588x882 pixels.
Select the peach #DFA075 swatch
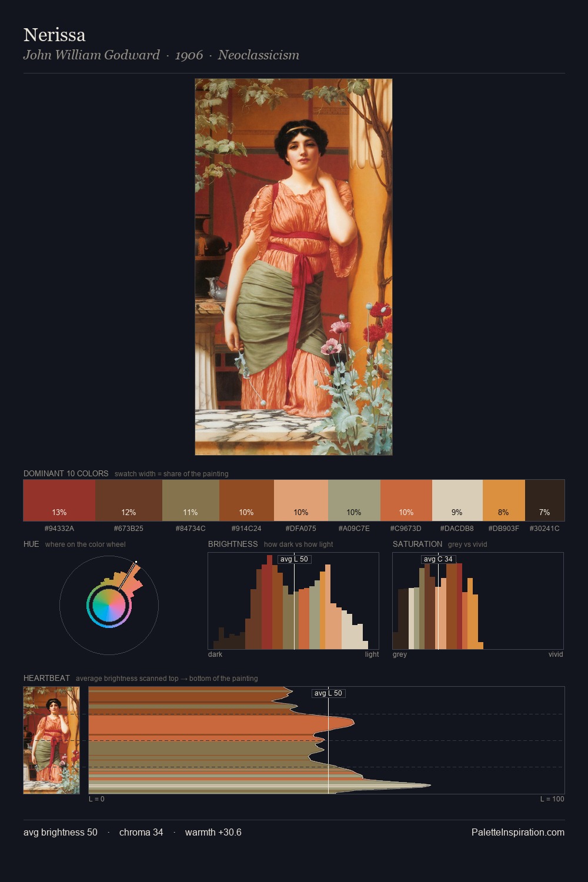(x=301, y=500)
